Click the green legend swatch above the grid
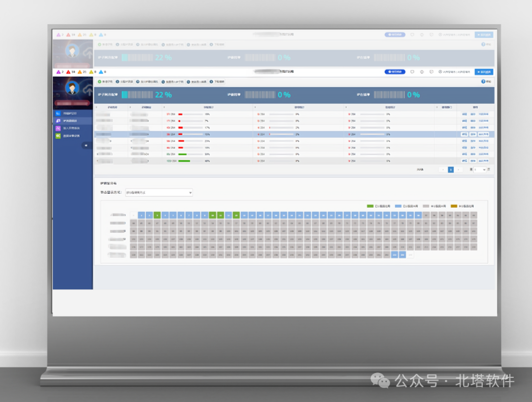The height and width of the screenshot is (402, 532). pos(370,206)
